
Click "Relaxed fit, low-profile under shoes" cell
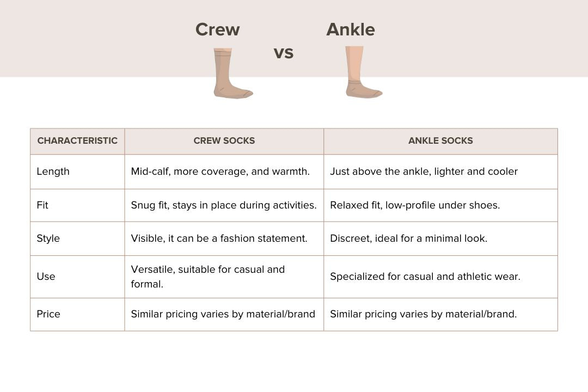point(415,205)
